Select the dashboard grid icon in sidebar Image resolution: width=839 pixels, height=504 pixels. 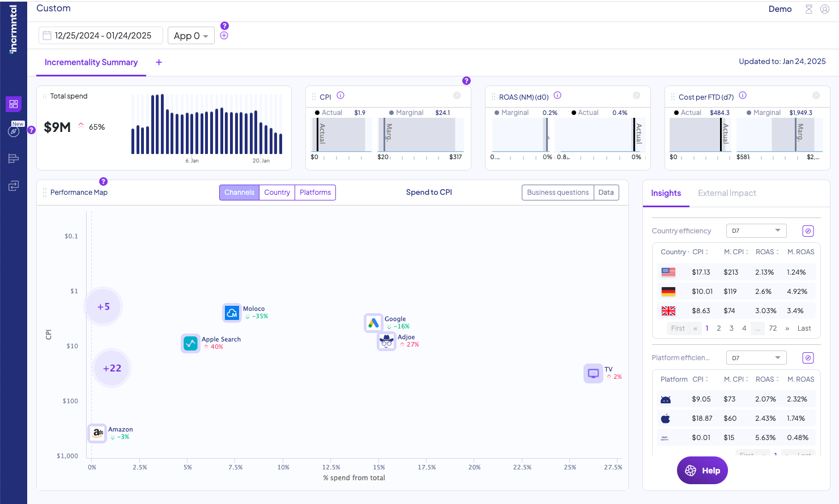coord(13,104)
